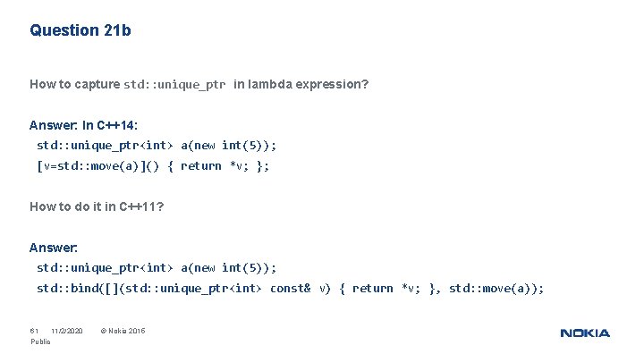Click slide number 61 in footer
This screenshot has width=644, height=362.
click(x=34, y=332)
